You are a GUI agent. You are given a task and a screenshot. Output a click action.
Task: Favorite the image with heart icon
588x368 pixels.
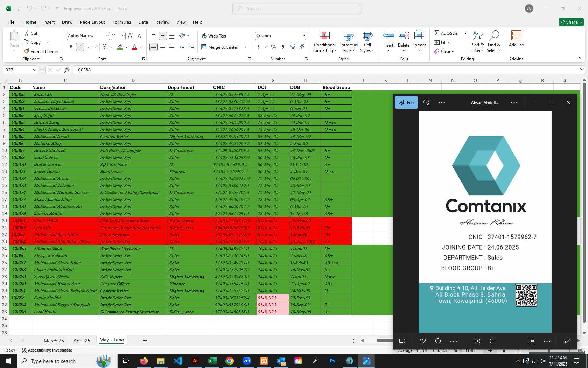(423, 341)
